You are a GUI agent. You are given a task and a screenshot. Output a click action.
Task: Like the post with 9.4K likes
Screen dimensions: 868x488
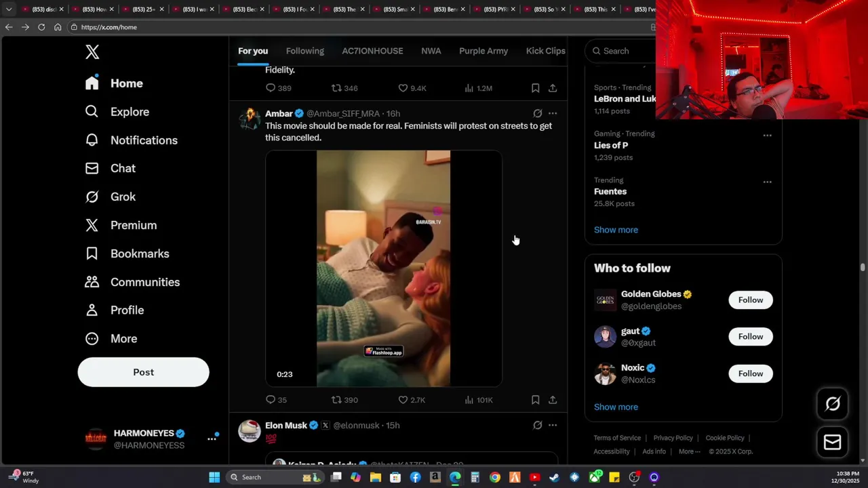412,88
